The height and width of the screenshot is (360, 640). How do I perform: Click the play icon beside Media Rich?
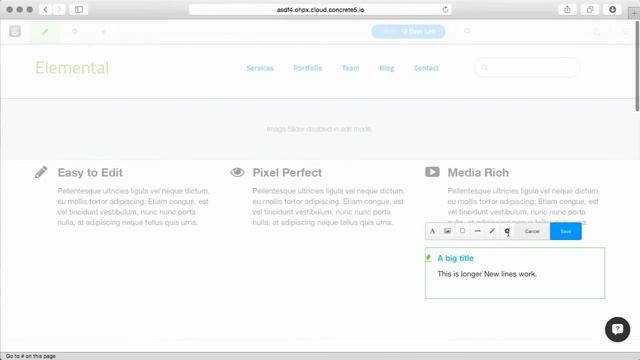[x=432, y=172]
